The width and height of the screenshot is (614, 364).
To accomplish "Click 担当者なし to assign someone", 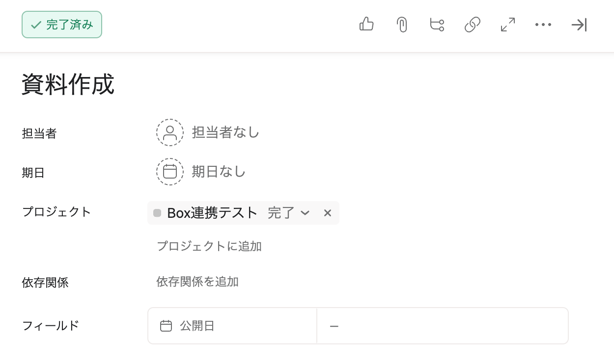I will [225, 132].
